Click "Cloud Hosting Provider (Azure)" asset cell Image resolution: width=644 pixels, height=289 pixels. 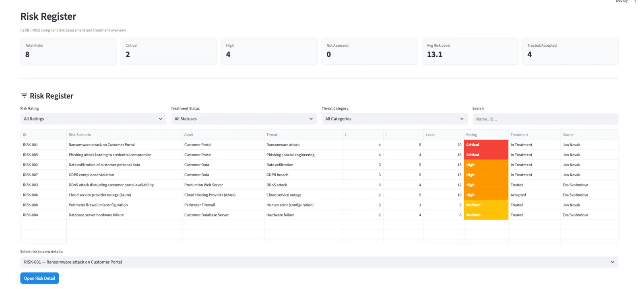[223, 195]
